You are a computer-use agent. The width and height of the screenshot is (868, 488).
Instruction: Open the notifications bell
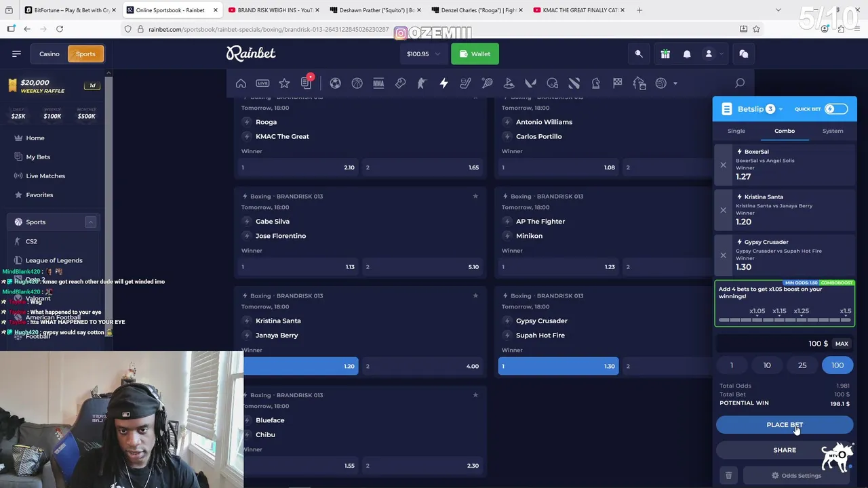point(687,54)
